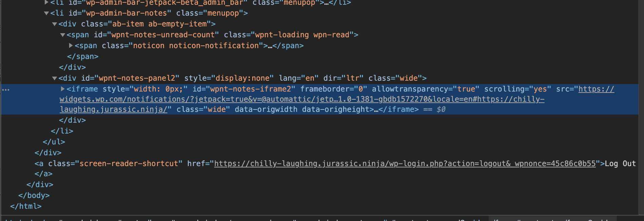Screen dimensions: 644x221
Task: Click the == $0 console reference marker
Action: pos(435,109)
